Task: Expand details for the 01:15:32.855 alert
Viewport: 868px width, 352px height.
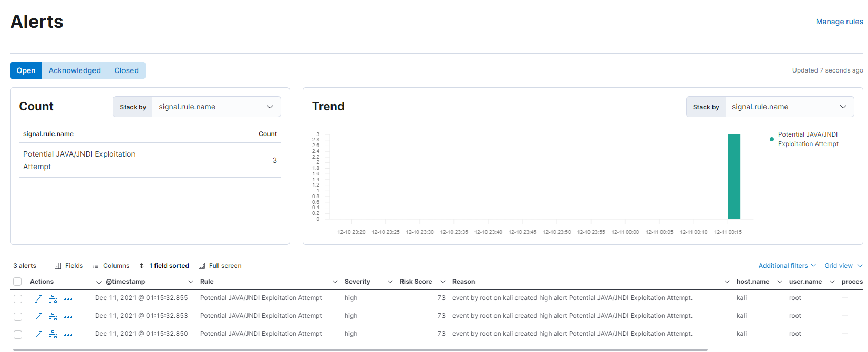Action: click(38, 299)
